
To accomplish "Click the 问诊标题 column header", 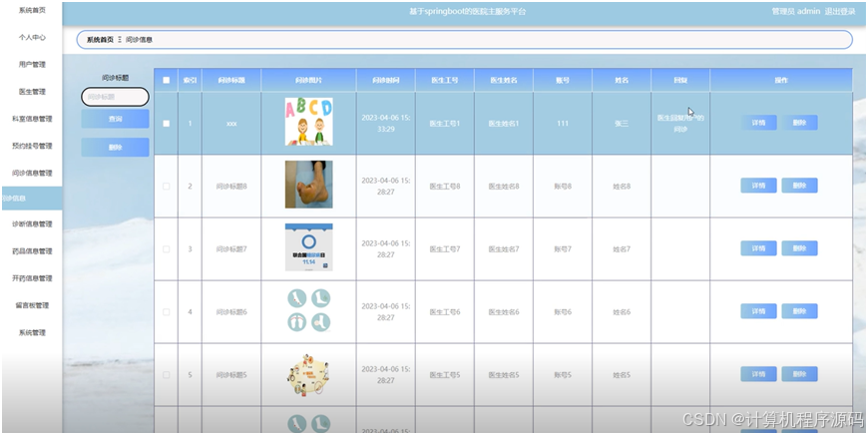I will click(x=231, y=80).
